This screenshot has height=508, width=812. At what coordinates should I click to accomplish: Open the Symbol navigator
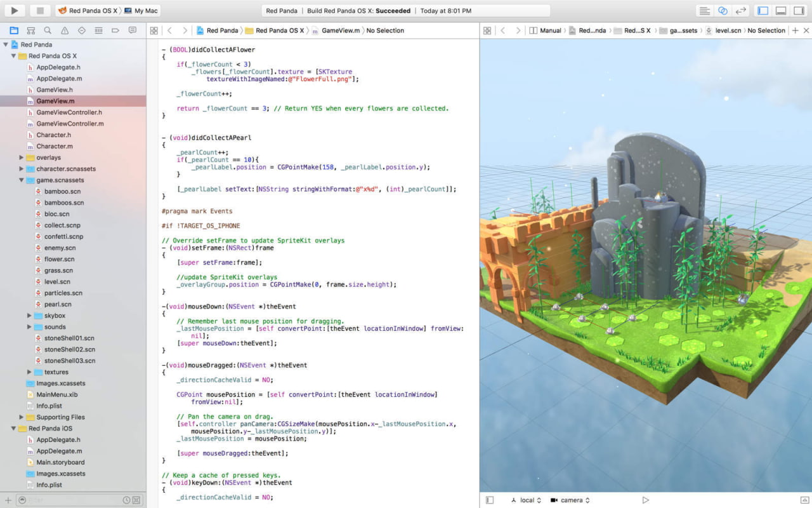pyautogui.click(x=30, y=30)
